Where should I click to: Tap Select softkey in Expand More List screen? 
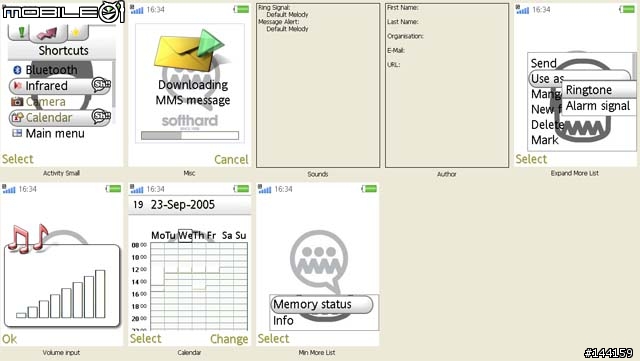(531, 159)
